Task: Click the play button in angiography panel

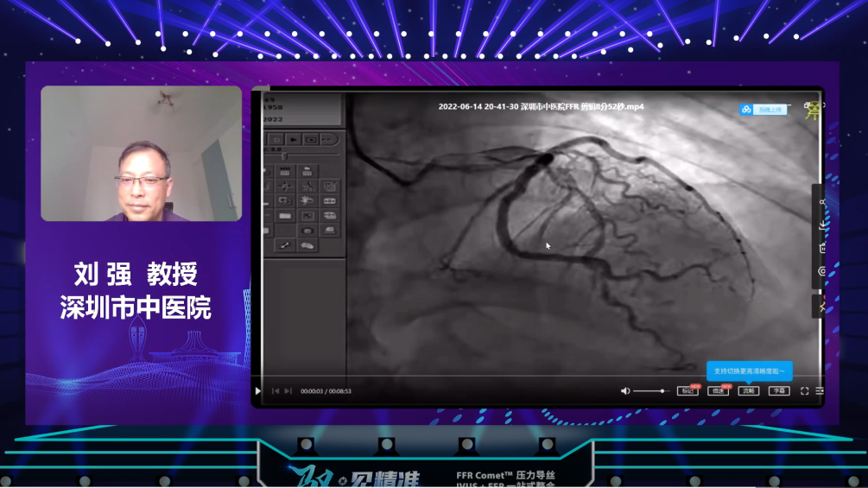Action: (x=294, y=139)
